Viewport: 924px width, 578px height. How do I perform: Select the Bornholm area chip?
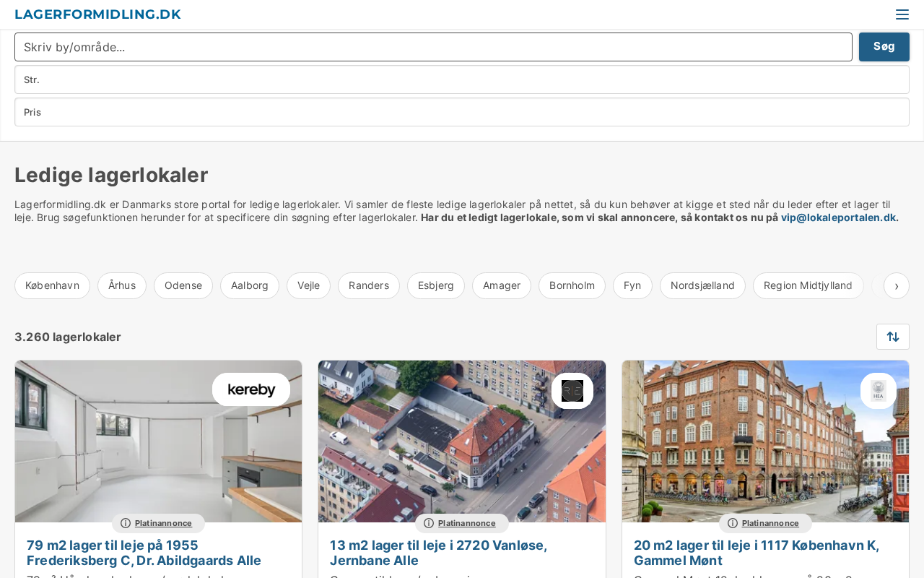click(572, 285)
